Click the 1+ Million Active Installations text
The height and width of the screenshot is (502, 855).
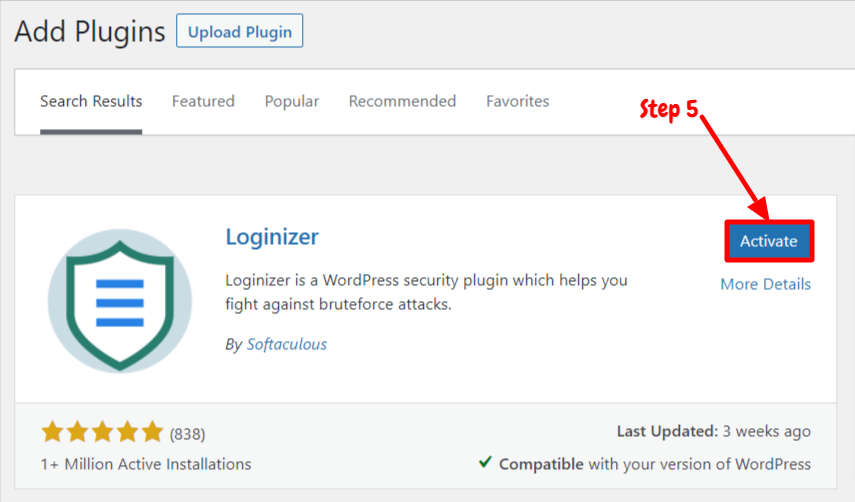tap(146, 464)
